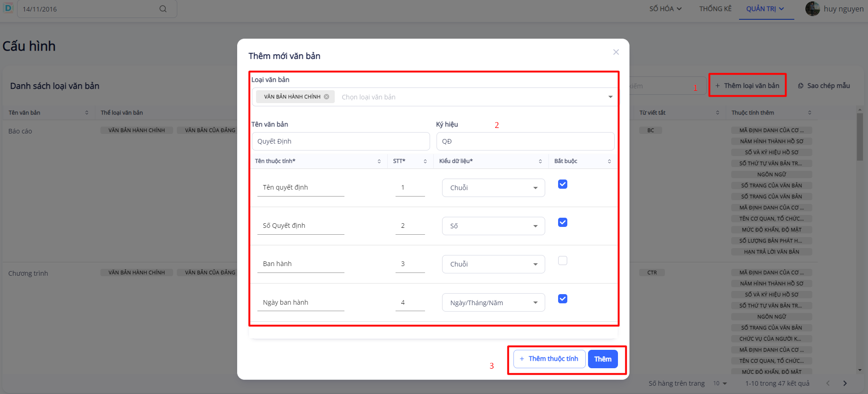Remove the VĂN BẢN HÀNH CHÍNH tag
The width and height of the screenshot is (868, 394).
coord(326,97)
